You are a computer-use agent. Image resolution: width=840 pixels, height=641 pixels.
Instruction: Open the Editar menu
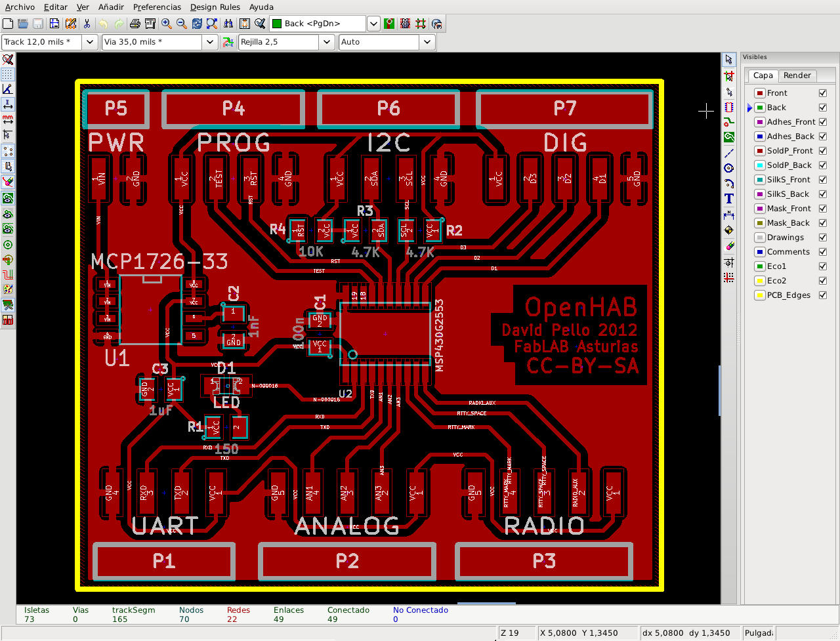56,7
